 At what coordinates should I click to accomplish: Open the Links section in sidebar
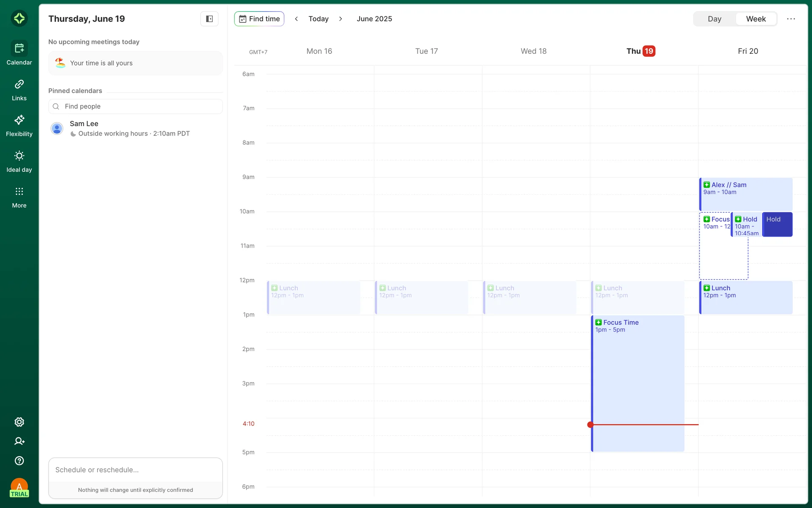19,90
